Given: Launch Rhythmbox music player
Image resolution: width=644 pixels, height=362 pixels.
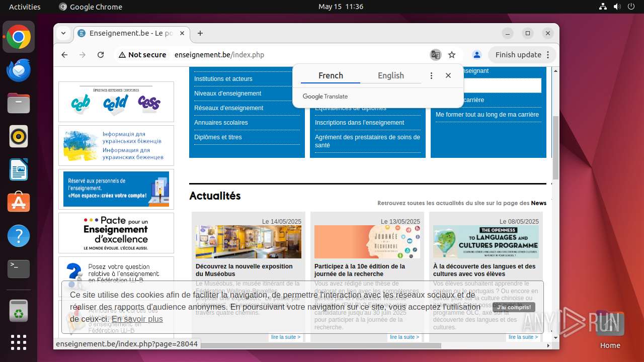Looking at the screenshot, I should pos(19,136).
